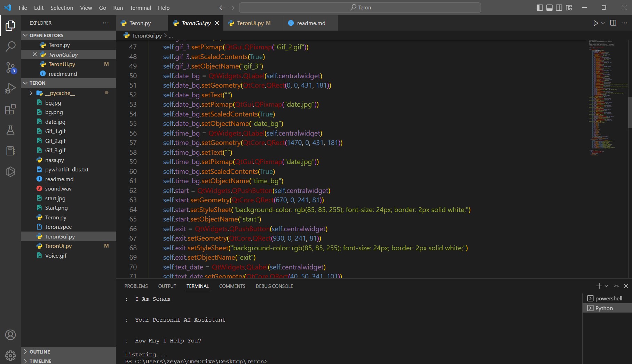Open the Terminal menu
632x364 pixels.
click(x=140, y=8)
